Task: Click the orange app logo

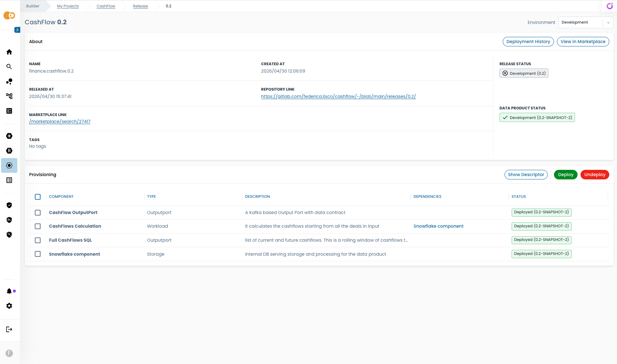Action: tap(9, 15)
